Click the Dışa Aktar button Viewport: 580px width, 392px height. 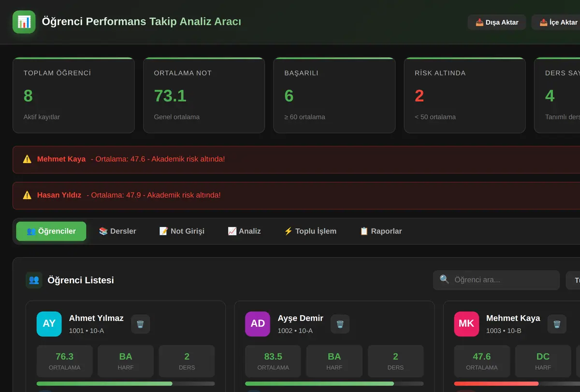pos(497,22)
